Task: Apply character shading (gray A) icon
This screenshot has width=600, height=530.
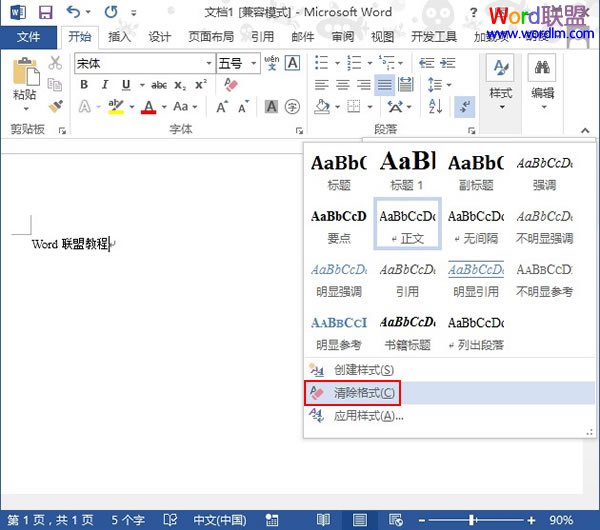Action: point(271,107)
